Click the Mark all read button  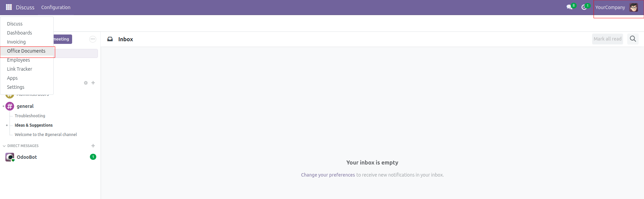click(607, 39)
